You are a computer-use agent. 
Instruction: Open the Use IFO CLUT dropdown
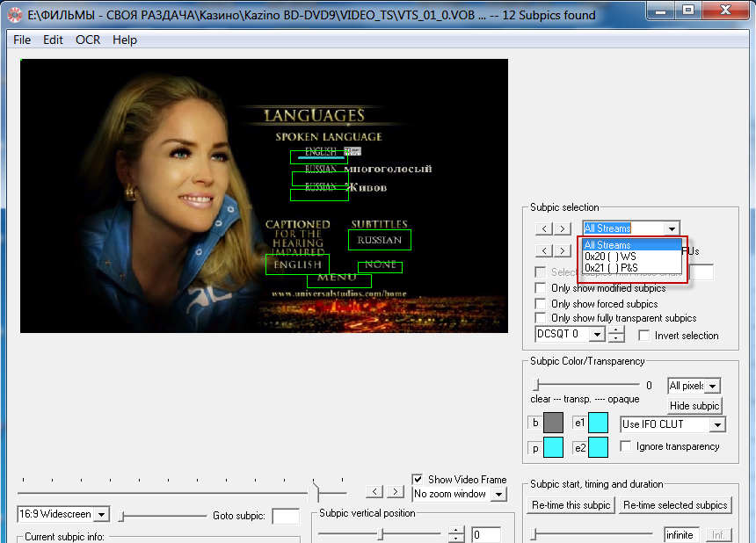pyautogui.click(x=718, y=424)
